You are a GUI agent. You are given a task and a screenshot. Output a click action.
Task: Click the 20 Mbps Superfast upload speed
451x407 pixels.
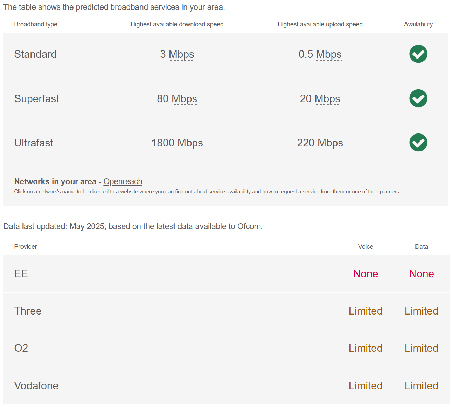point(320,99)
